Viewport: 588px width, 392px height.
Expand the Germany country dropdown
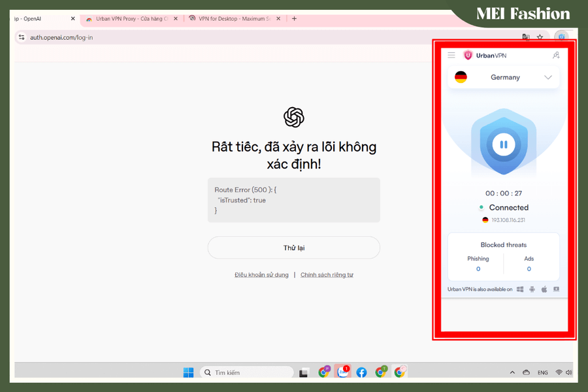point(548,77)
